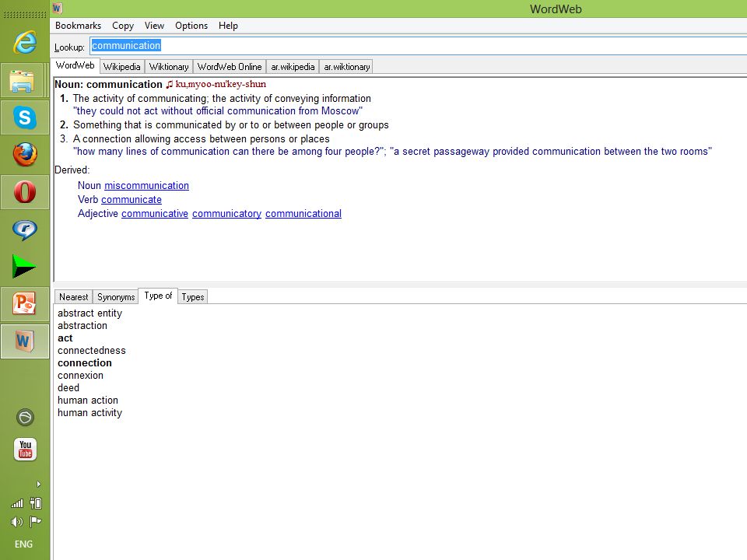The height and width of the screenshot is (560, 747).
Task: Open the Help menu
Action: (x=228, y=26)
